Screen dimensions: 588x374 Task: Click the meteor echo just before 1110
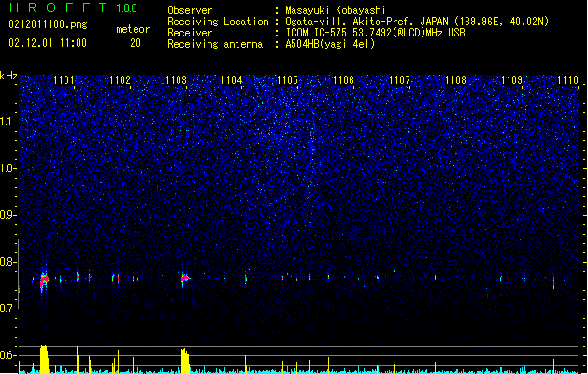click(553, 282)
